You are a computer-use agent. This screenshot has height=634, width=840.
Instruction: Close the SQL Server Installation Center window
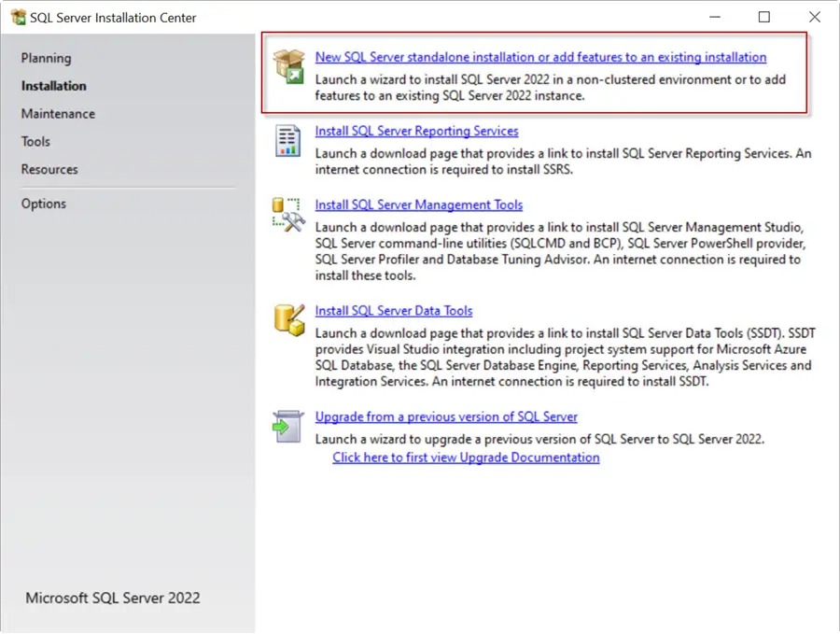(814, 17)
